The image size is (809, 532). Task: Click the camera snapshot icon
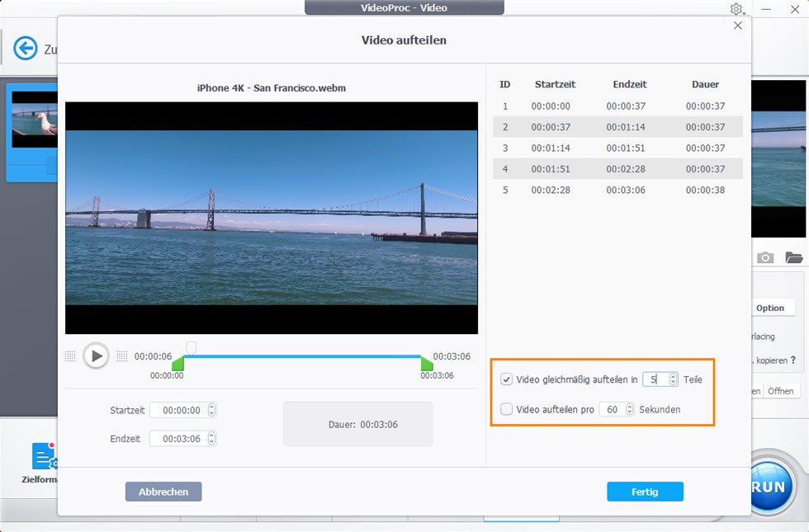coord(765,258)
